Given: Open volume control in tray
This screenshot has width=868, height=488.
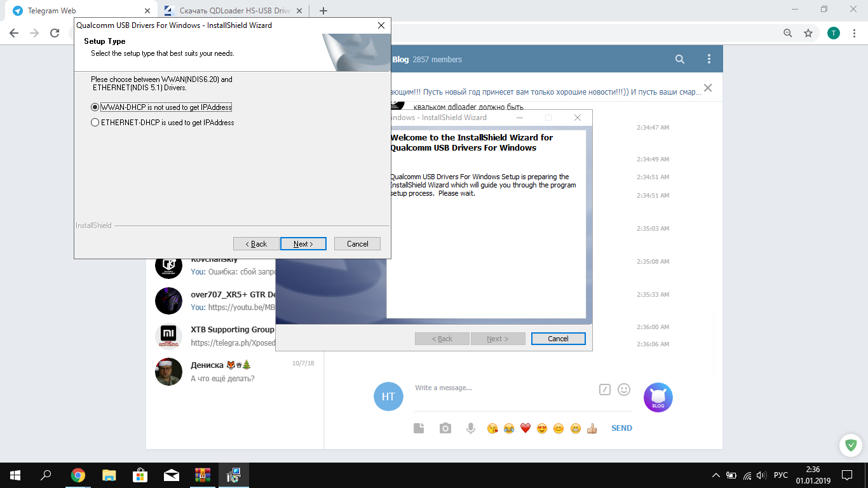Looking at the screenshot, I should tap(761, 475).
